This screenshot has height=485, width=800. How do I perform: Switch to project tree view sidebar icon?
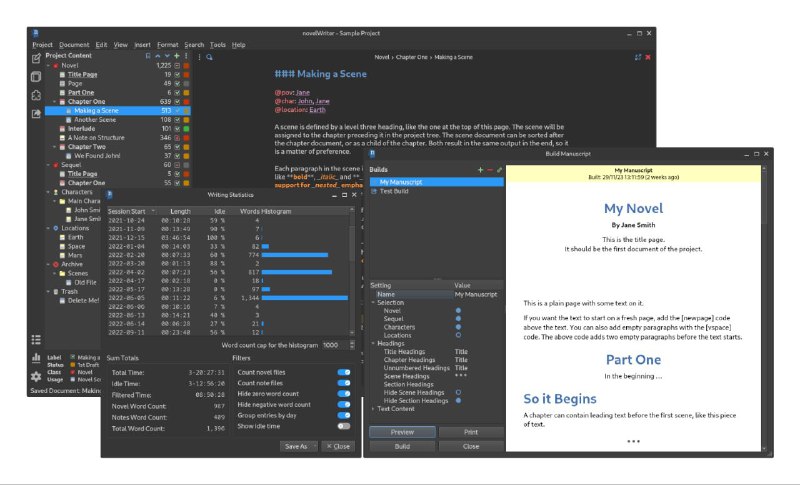click(x=37, y=58)
